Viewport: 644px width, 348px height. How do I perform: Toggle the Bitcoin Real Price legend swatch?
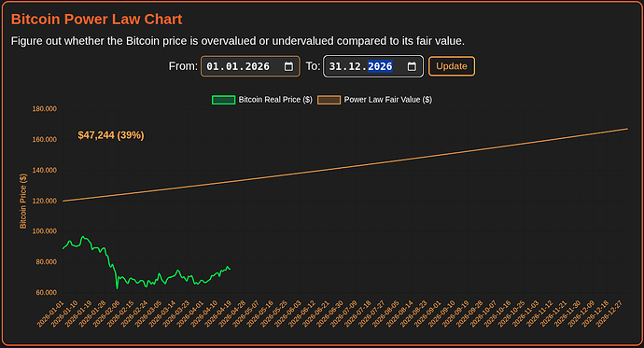click(223, 100)
